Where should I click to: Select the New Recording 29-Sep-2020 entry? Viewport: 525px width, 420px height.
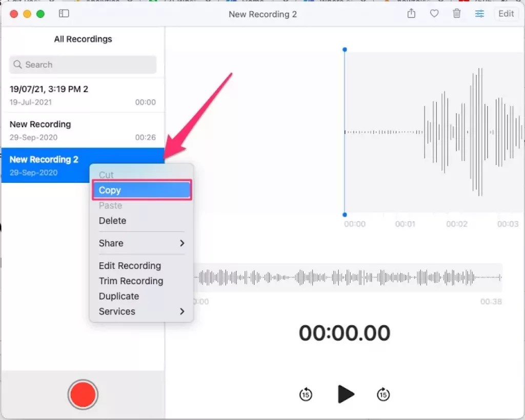pyautogui.click(x=82, y=130)
